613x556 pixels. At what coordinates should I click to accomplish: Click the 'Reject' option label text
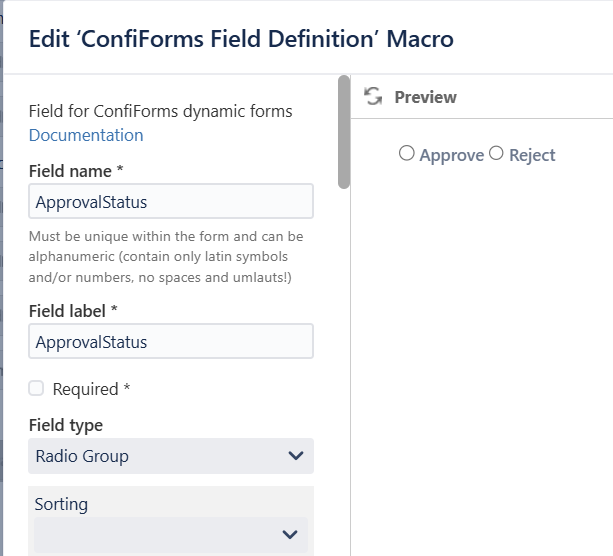[532, 155]
